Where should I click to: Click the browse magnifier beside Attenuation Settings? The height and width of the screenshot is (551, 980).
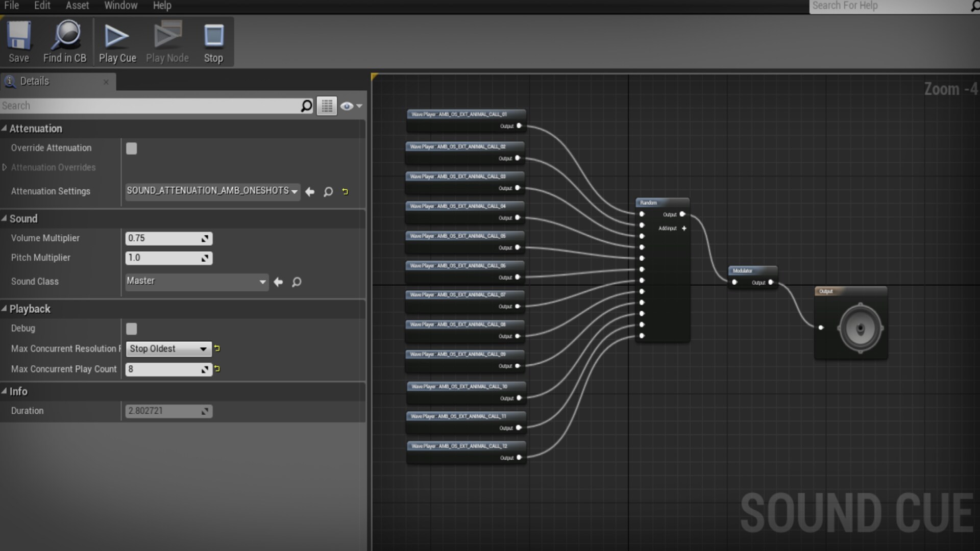coord(328,192)
